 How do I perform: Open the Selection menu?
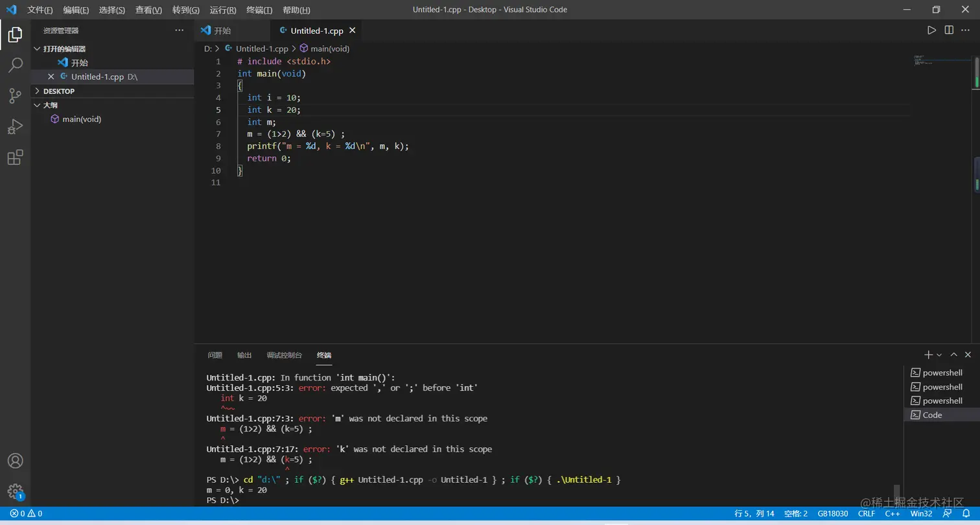112,10
